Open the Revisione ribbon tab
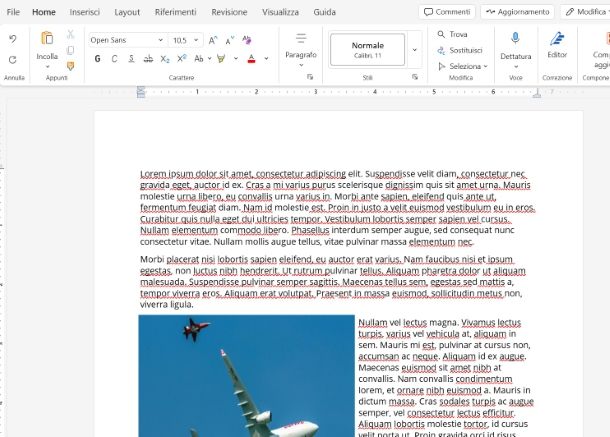610x437 pixels. point(229,12)
